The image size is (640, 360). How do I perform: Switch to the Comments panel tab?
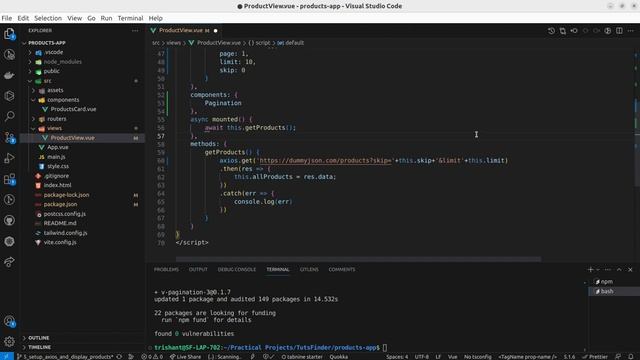[342, 269]
